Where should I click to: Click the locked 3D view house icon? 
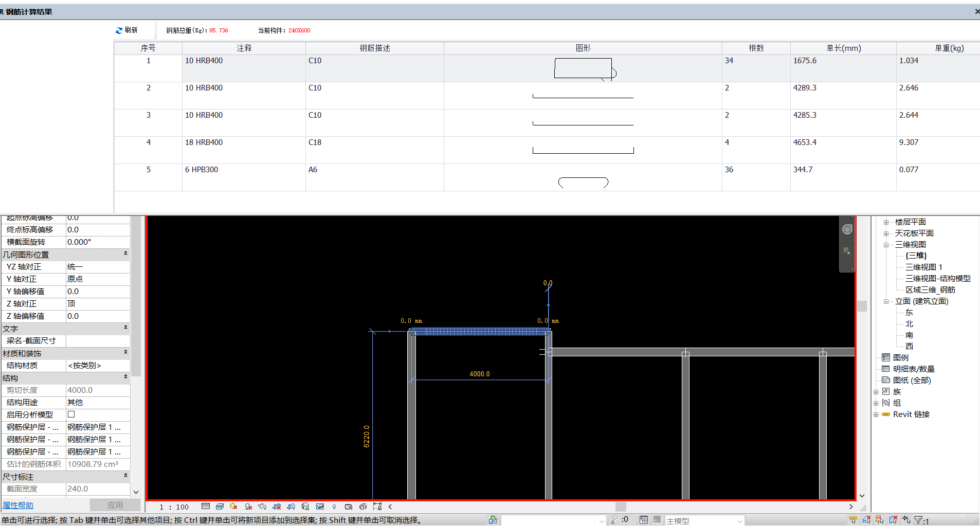coord(305,506)
